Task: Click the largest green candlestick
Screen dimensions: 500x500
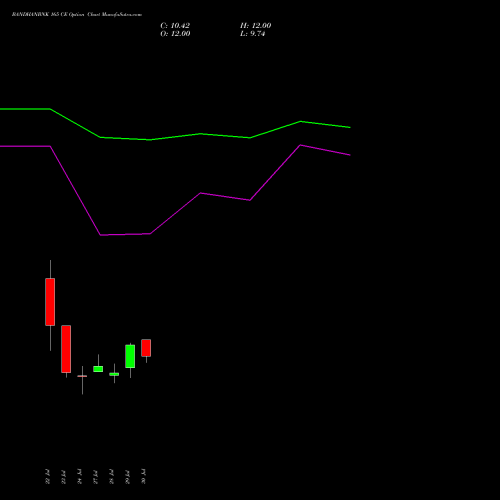Action: (x=130, y=356)
